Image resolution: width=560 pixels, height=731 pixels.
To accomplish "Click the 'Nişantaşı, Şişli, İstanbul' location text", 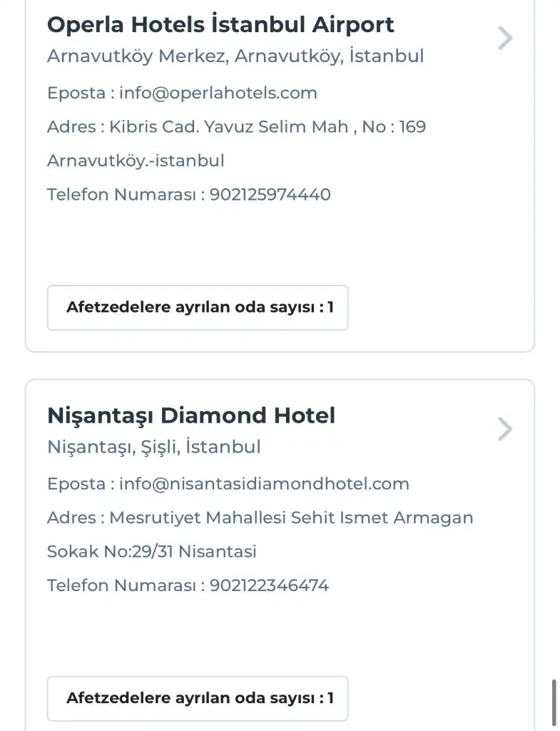I will click(x=154, y=447).
